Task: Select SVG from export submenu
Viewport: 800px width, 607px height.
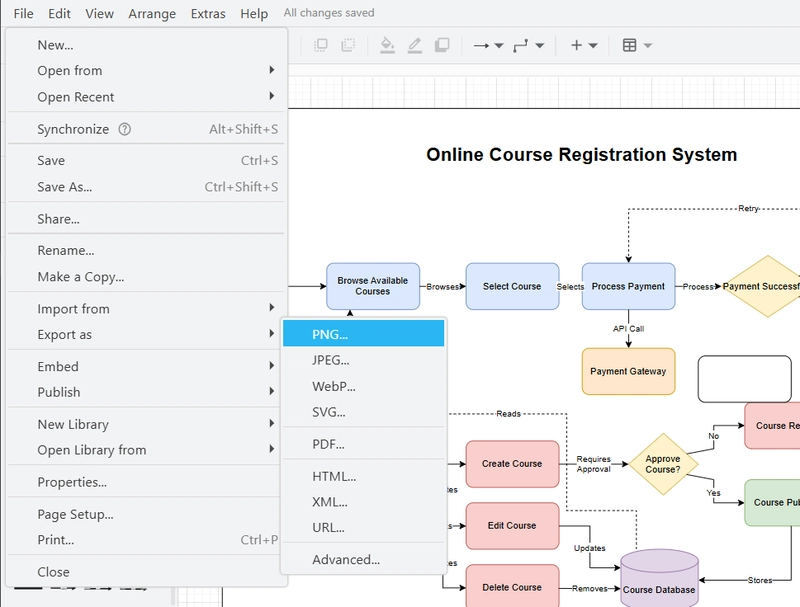Action: coord(363,412)
